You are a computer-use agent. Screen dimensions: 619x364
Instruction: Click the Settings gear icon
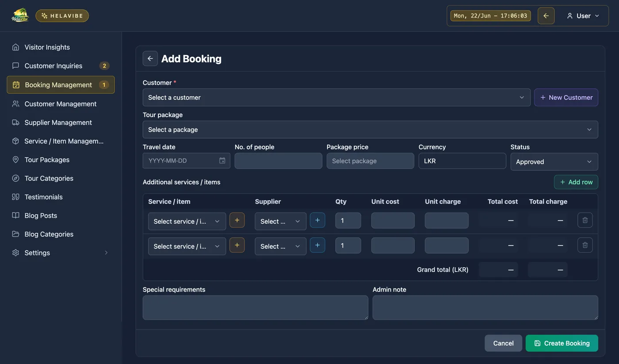click(x=15, y=253)
